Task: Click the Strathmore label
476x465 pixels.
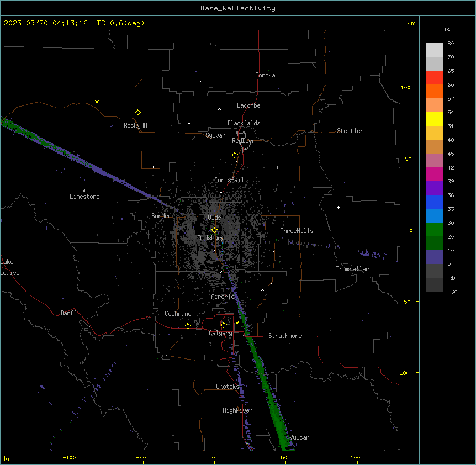Action: click(285, 336)
